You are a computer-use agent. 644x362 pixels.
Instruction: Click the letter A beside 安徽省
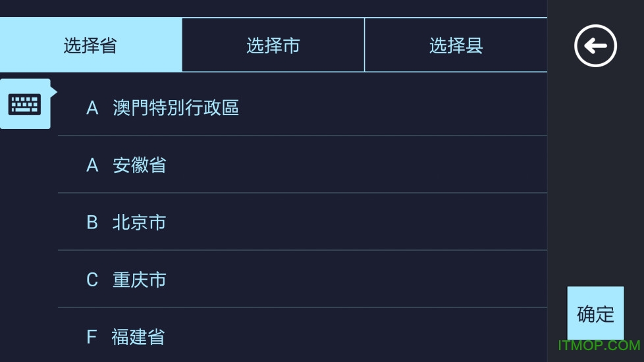(x=92, y=165)
